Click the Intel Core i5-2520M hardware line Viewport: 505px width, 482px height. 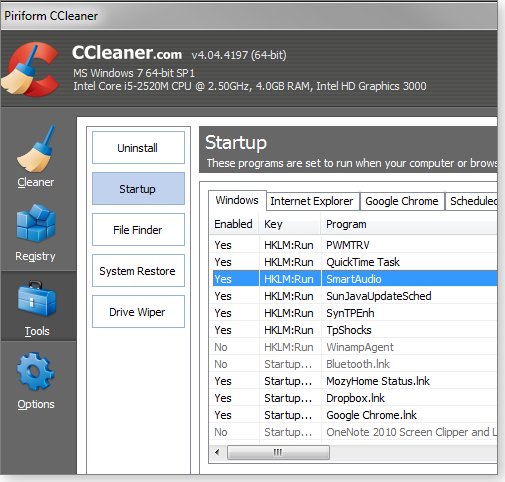(250, 86)
